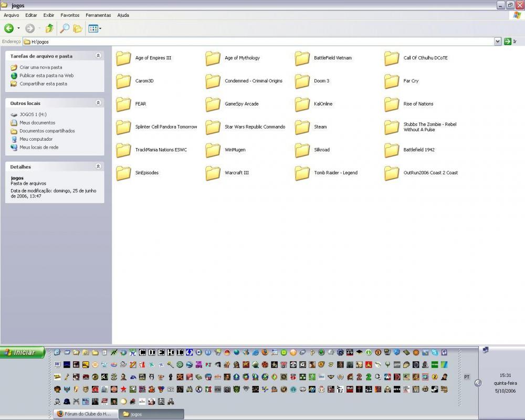The height and width of the screenshot is (420, 525).
Task: Go up one folder level
Action: (x=49, y=28)
